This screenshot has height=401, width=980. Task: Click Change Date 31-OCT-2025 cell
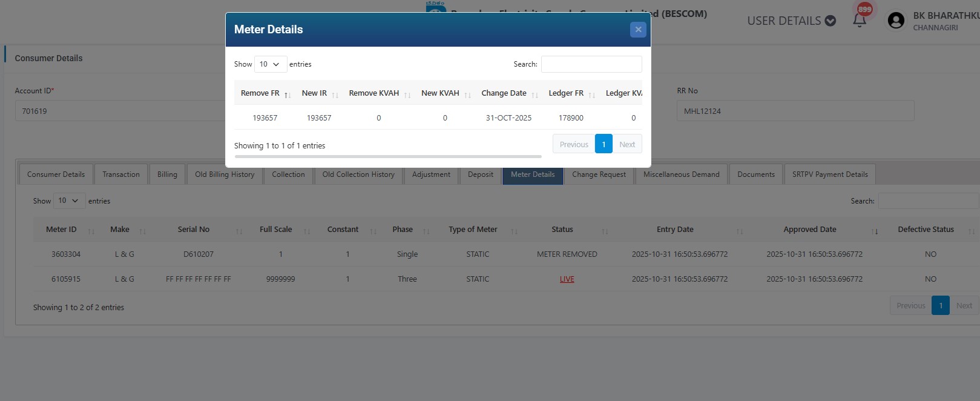tap(508, 118)
